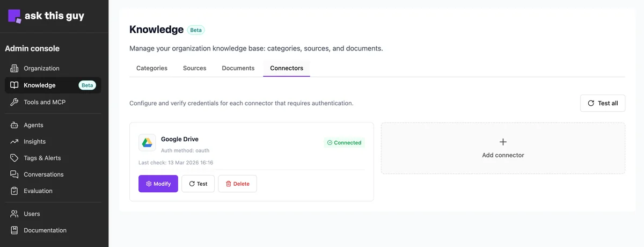
Task: Click the Google Drive connector title
Action: coord(180,139)
